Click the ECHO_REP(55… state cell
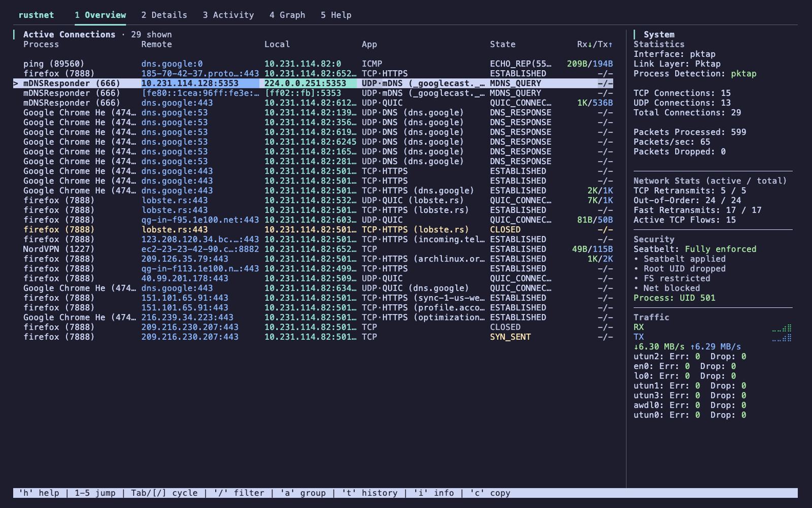Viewport: 812px width, 508px height. tap(521, 64)
